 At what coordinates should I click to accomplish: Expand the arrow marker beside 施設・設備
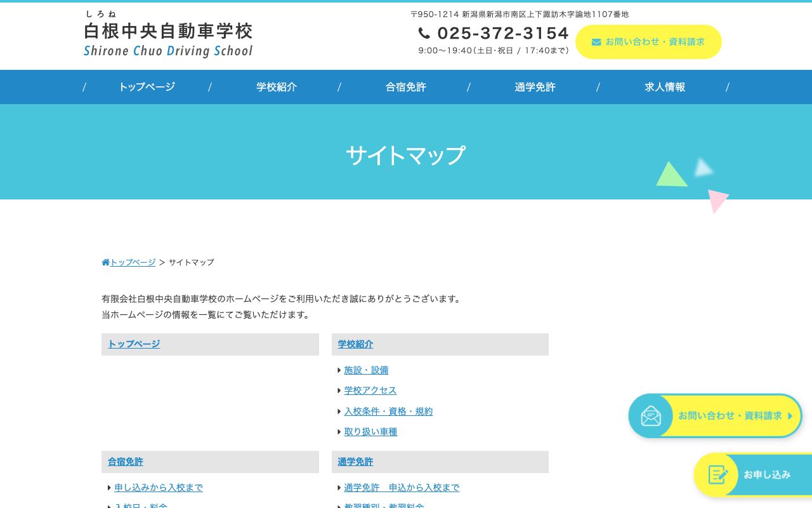pyautogui.click(x=339, y=370)
